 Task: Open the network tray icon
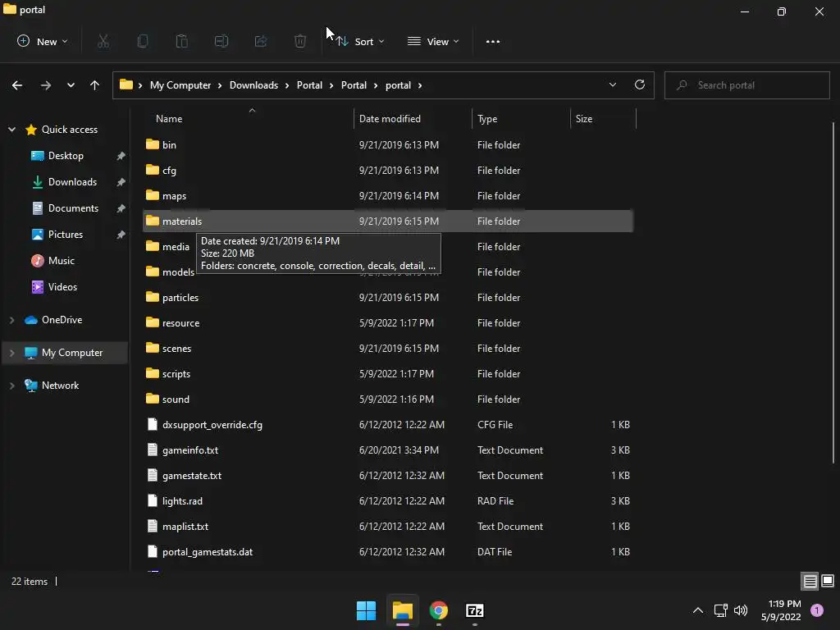point(720,610)
